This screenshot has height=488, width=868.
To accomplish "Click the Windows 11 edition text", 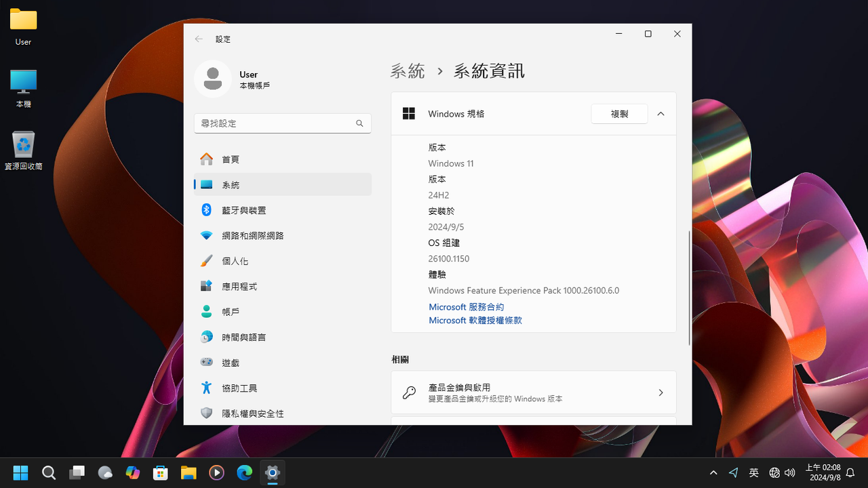I will pyautogui.click(x=451, y=163).
